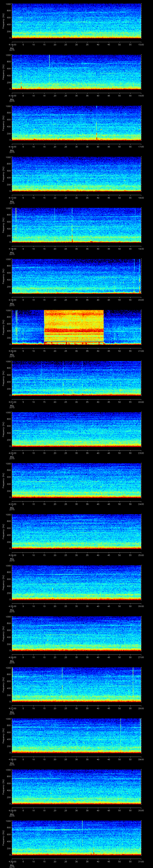Click the 4:14:00 start time label
Screen dimensions: 153x868
pos(12,44)
